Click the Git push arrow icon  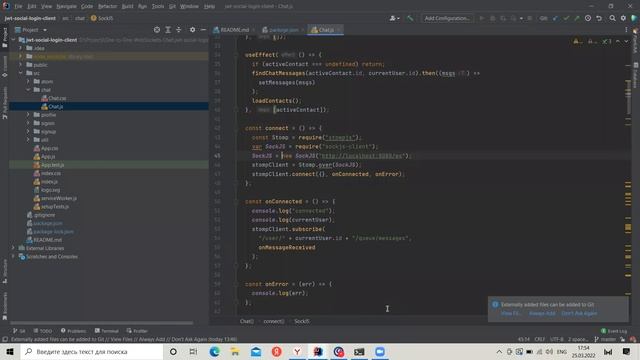(577, 18)
